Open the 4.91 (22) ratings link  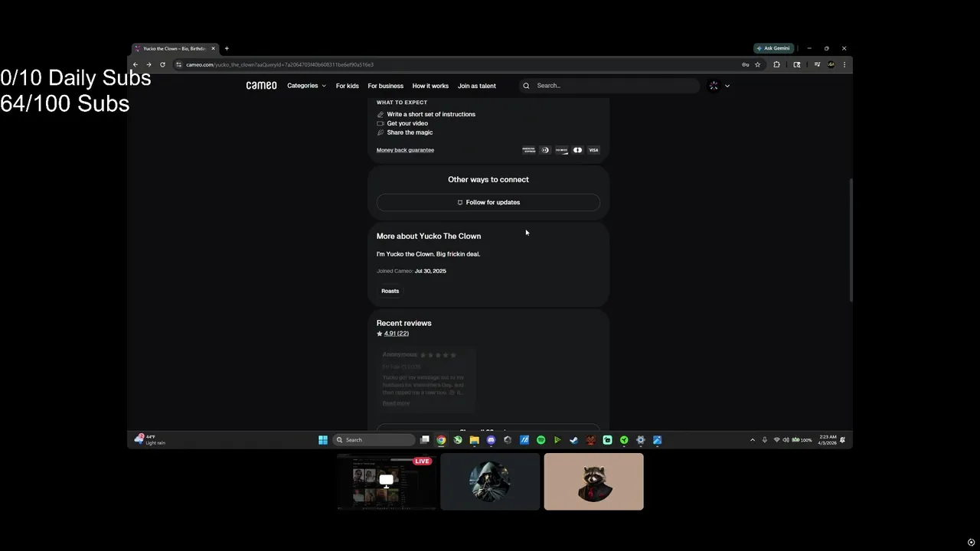tap(396, 334)
